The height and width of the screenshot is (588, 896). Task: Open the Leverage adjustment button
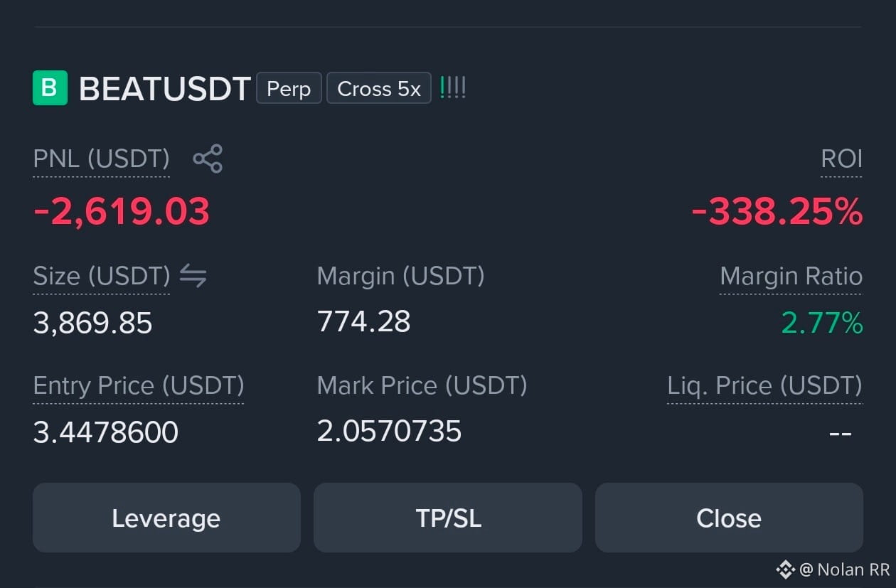click(x=166, y=518)
